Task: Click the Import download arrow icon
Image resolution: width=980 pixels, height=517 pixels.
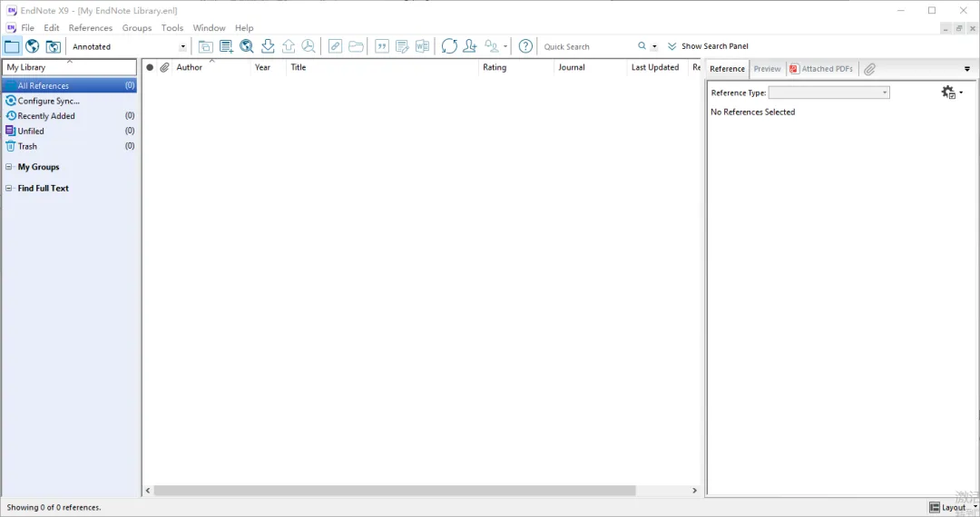Action: click(x=268, y=46)
